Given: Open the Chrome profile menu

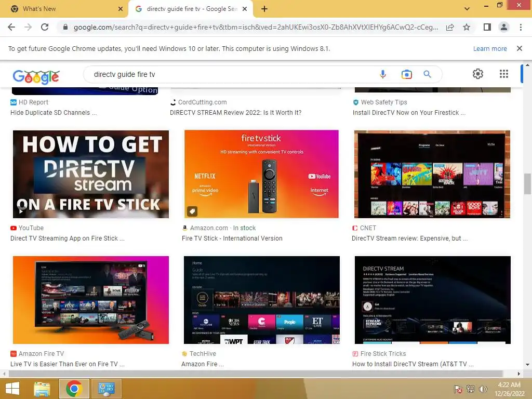Looking at the screenshot, I should pos(504,27).
